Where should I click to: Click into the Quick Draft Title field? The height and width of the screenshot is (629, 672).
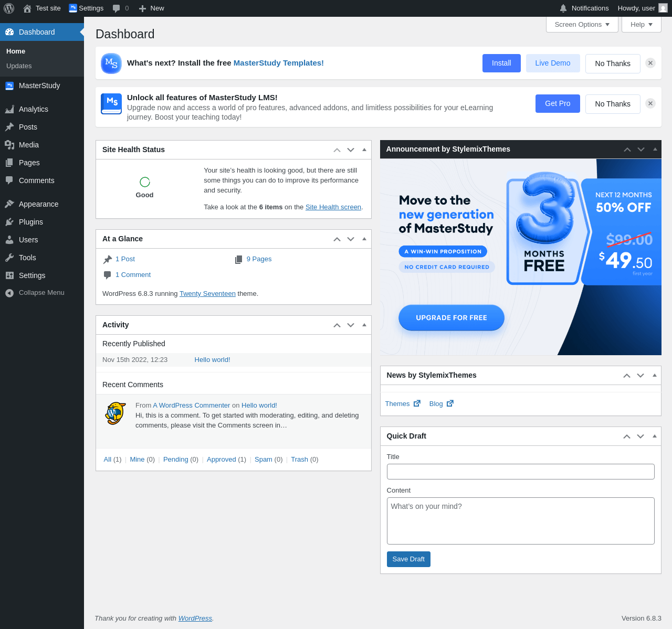click(521, 472)
